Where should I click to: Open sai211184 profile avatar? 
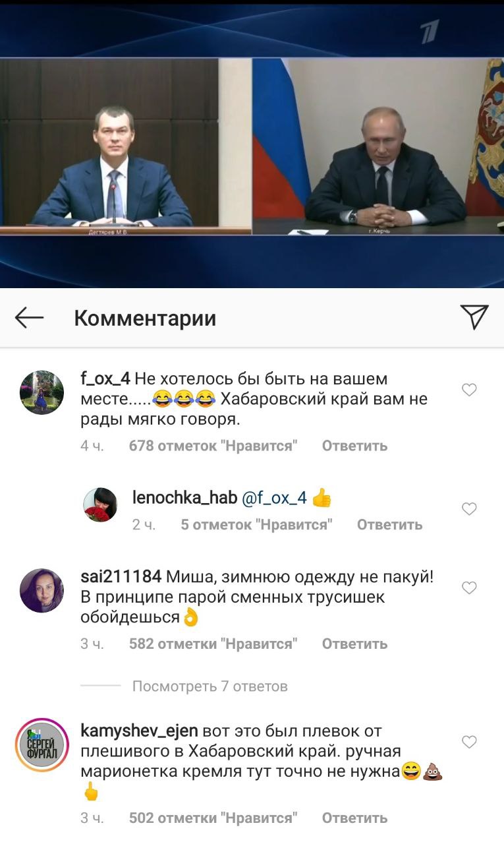pos(42,590)
